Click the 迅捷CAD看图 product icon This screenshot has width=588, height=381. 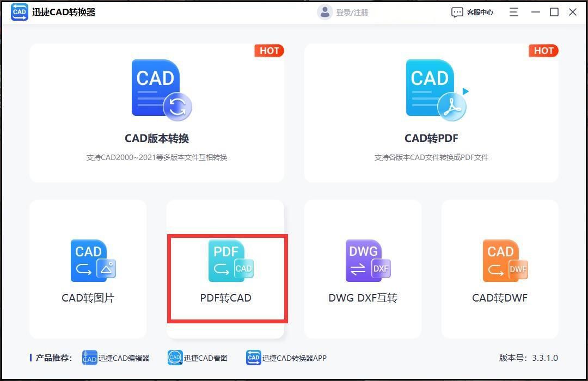point(175,358)
